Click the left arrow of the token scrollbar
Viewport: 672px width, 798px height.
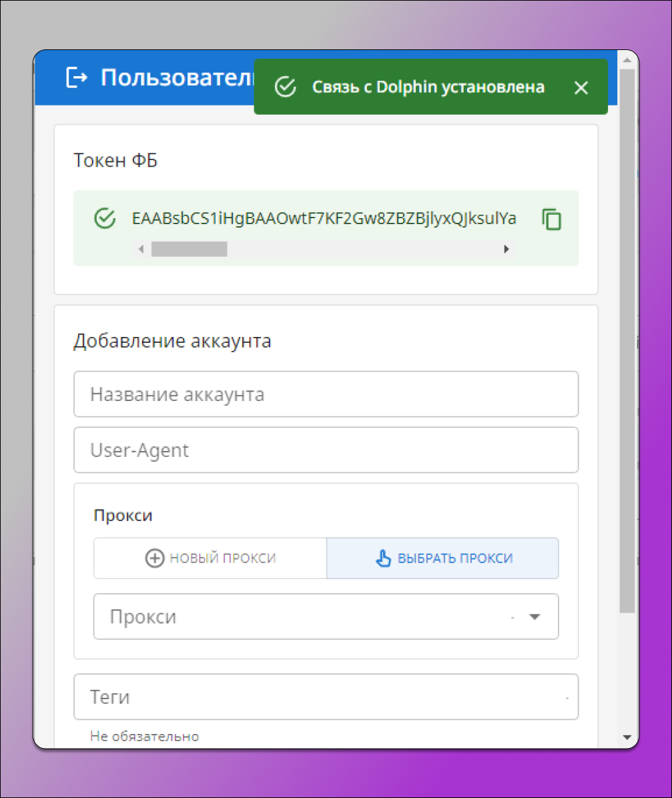tap(141, 249)
